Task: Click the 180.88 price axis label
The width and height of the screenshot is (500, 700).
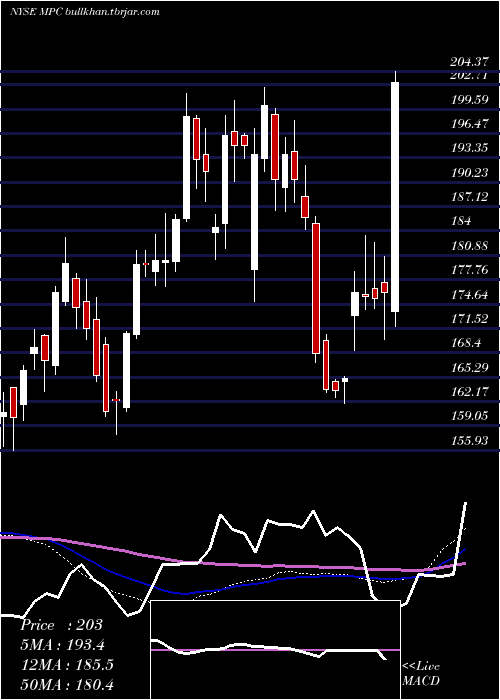Action: [x=469, y=246]
